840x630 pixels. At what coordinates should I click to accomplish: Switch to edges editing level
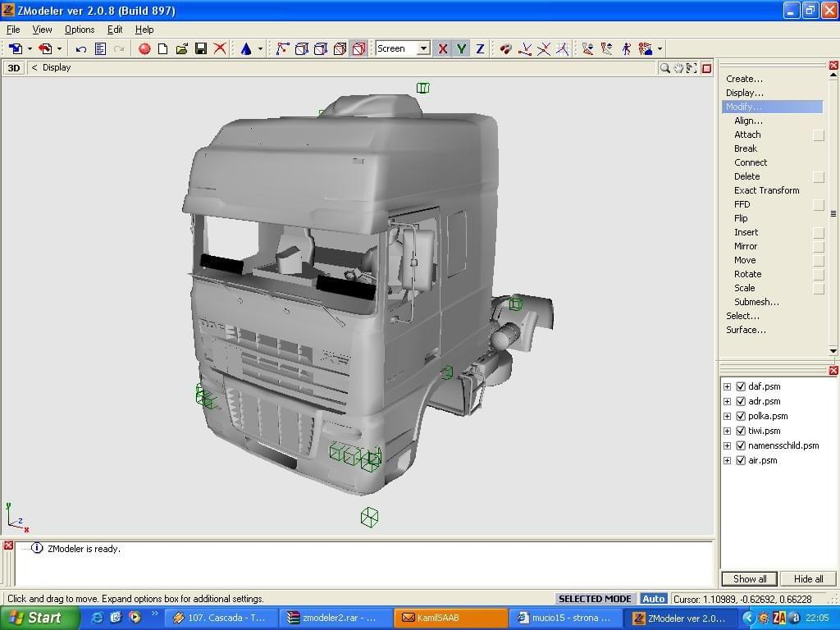coord(302,48)
